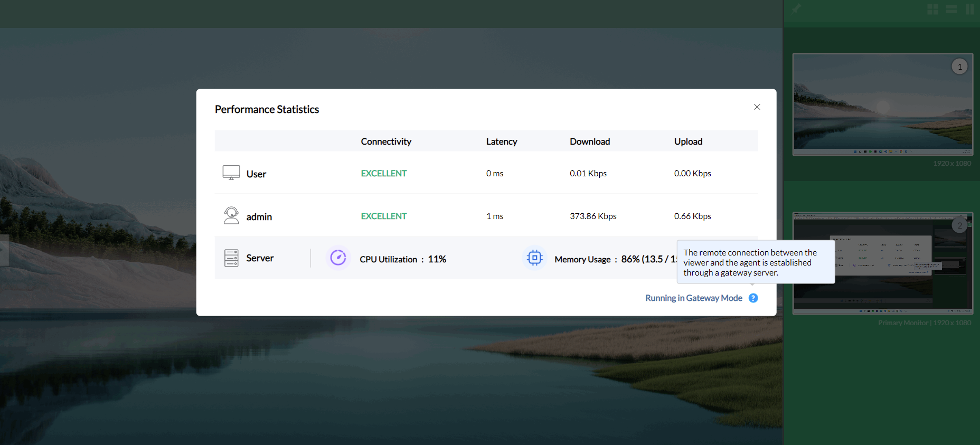Switch monitor panel to grid layout
Screen dimensions: 980x445
tap(933, 9)
